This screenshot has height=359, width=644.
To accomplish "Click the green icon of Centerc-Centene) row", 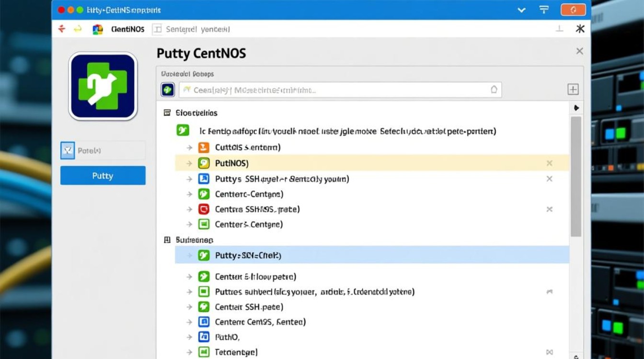I will click(x=204, y=194).
